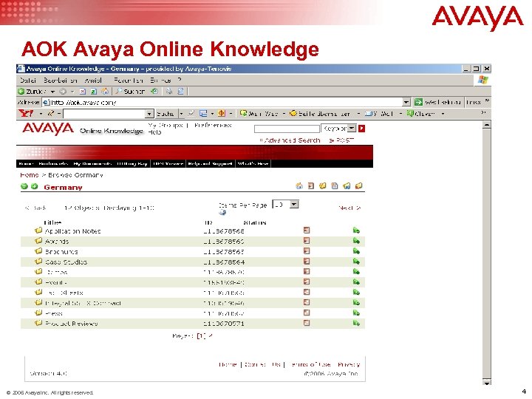
Task: Click the Preferences link
Action: 213,125
